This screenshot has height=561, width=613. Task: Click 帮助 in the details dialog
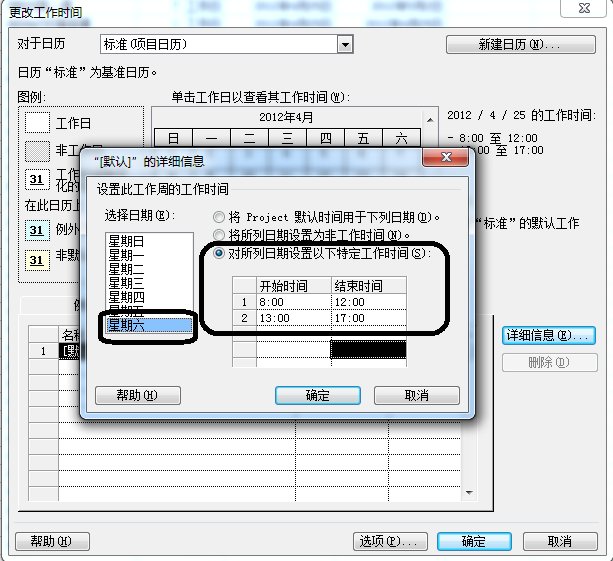(x=138, y=396)
